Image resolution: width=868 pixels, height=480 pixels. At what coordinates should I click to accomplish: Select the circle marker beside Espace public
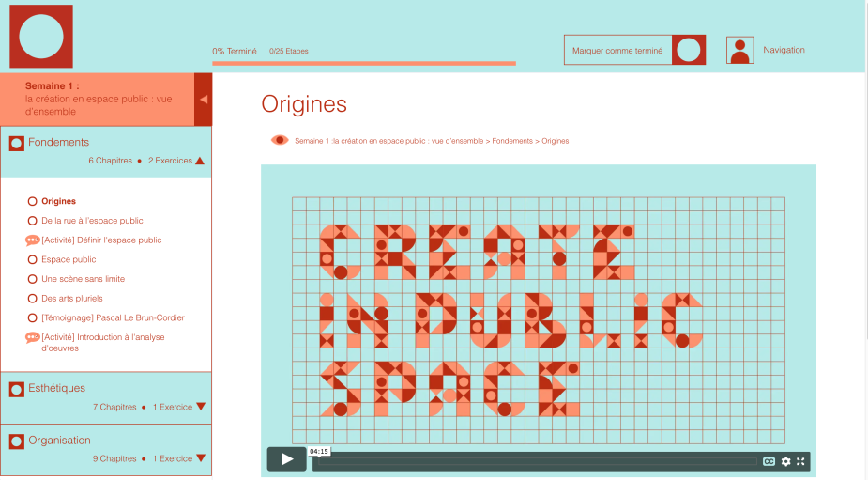[33, 259]
